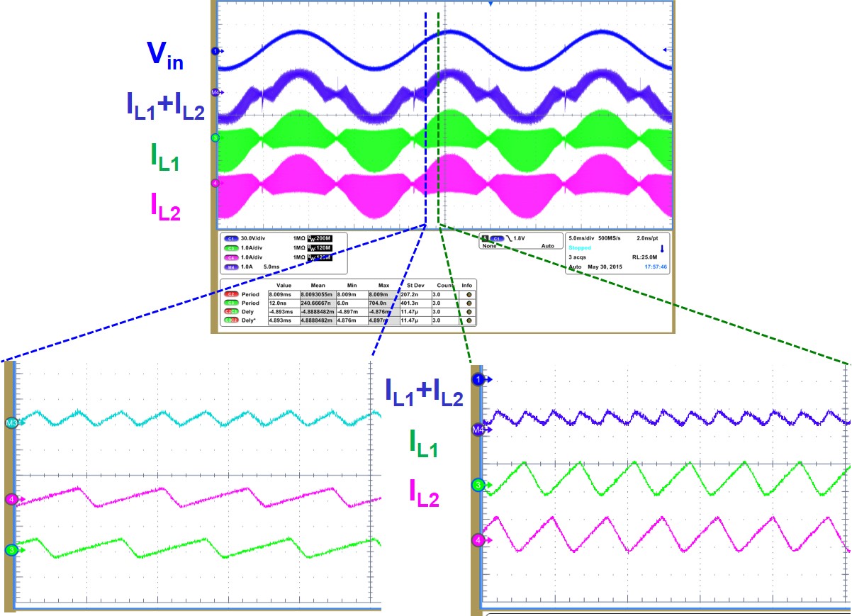The height and width of the screenshot is (616, 852).
Task: Click the channel 1 marker on main waveform
Action: pos(215,51)
